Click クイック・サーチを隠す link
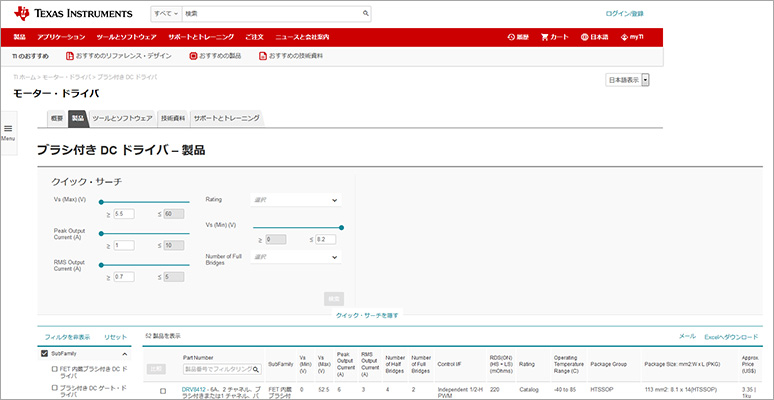 (367, 315)
